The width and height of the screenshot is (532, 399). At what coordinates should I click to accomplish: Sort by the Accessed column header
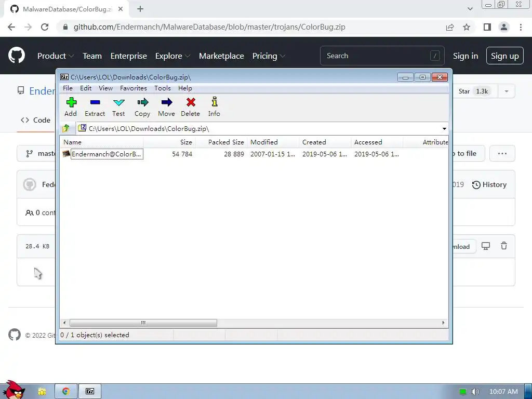tap(377, 142)
